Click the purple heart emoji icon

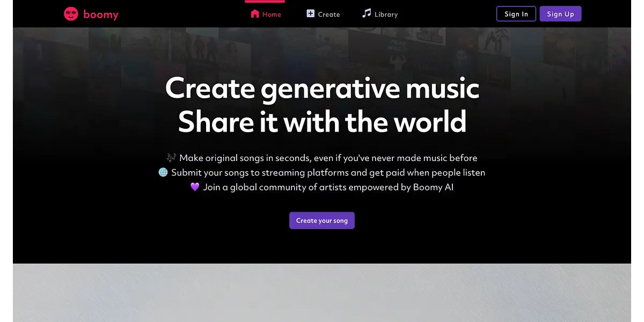[x=195, y=187]
